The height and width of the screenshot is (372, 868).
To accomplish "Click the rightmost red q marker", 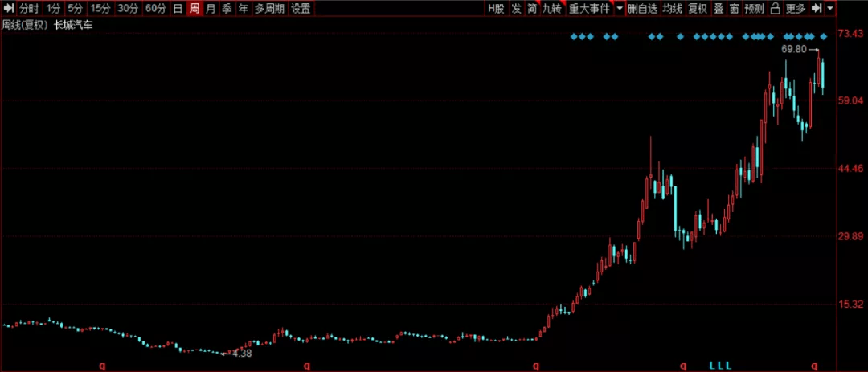I will (x=815, y=366).
